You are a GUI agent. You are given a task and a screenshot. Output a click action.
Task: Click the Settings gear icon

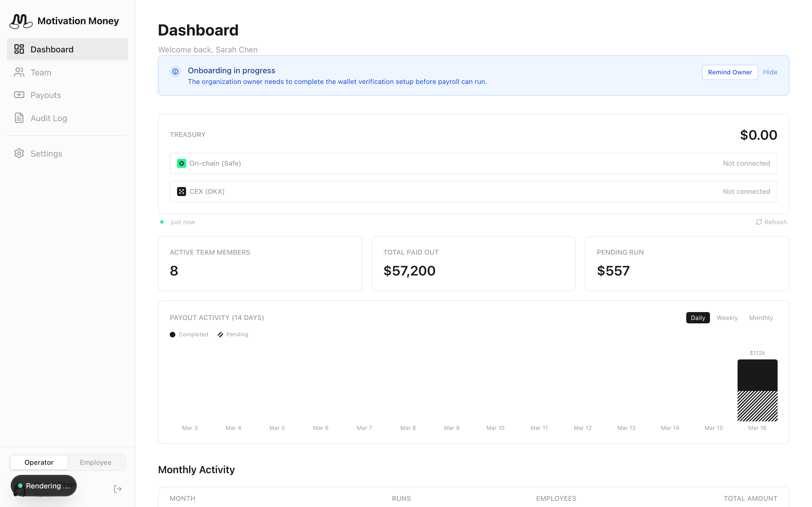point(19,153)
